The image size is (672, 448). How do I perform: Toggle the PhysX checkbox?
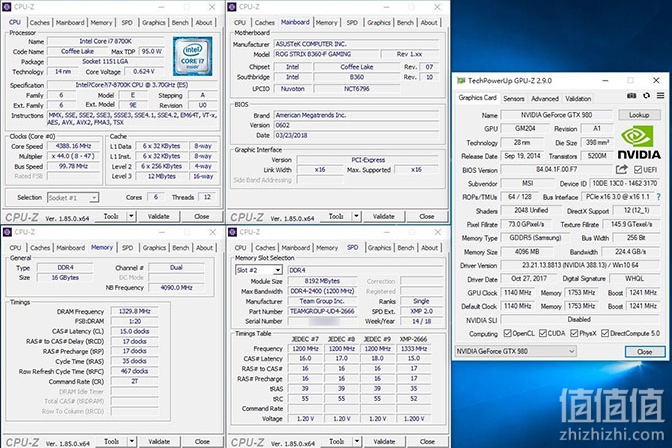click(574, 333)
